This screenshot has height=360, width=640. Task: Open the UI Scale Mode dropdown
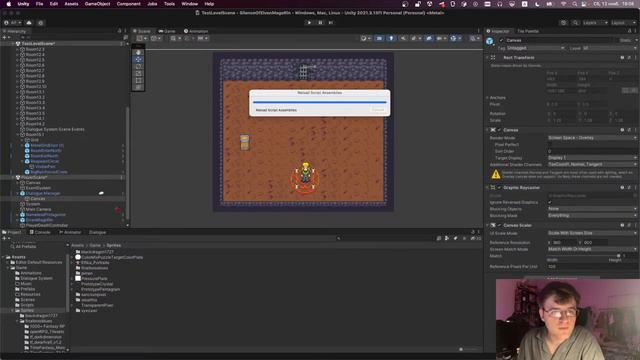tap(592, 233)
